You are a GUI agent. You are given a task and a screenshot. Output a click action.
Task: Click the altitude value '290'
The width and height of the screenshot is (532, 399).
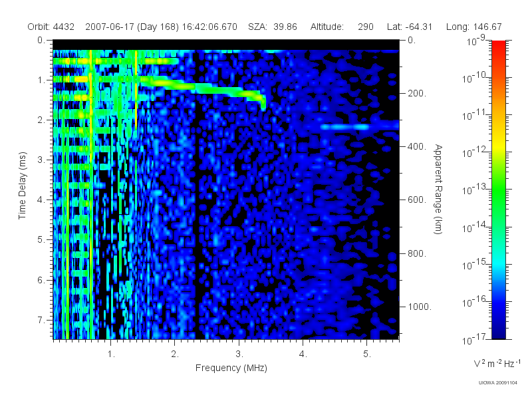[x=365, y=27]
